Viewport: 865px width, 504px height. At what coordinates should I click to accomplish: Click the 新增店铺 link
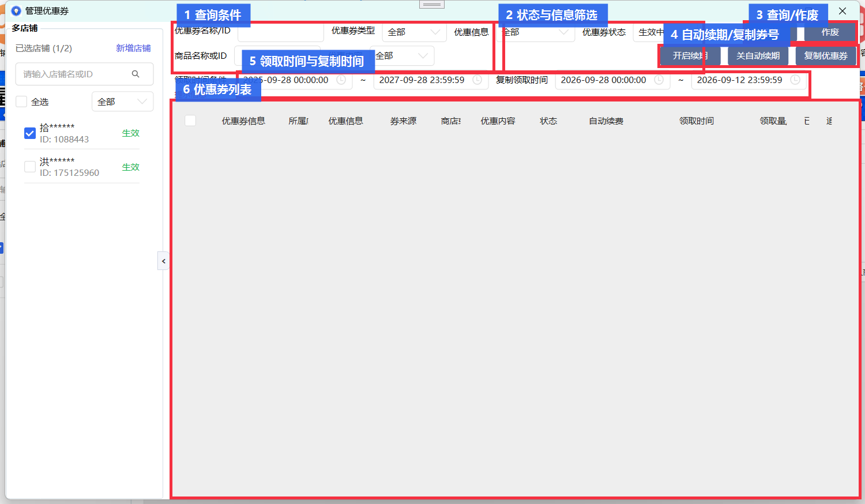133,48
